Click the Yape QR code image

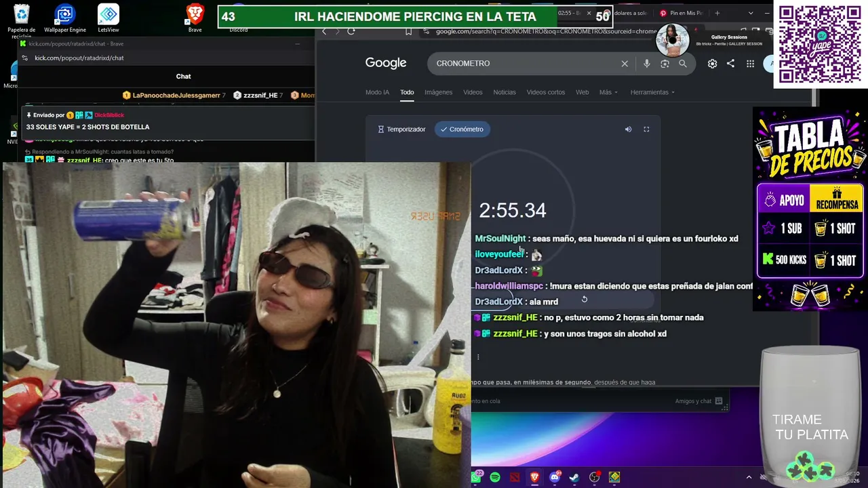click(x=820, y=45)
